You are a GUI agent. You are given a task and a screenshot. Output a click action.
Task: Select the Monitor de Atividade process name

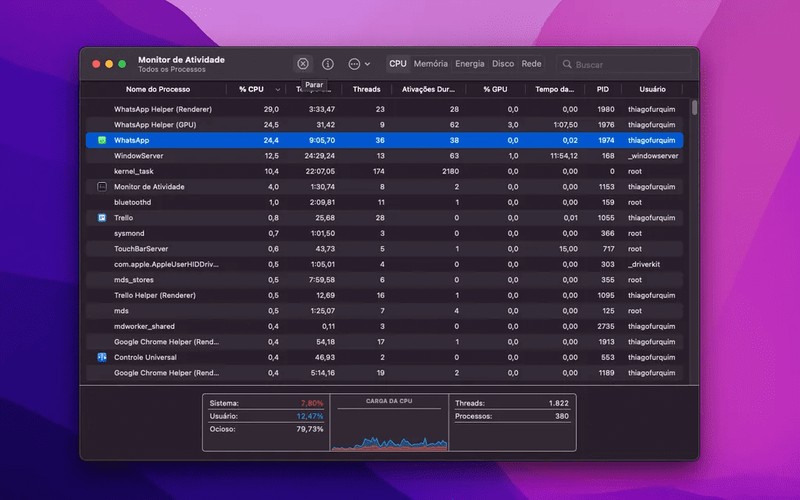click(x=149, y=187)
